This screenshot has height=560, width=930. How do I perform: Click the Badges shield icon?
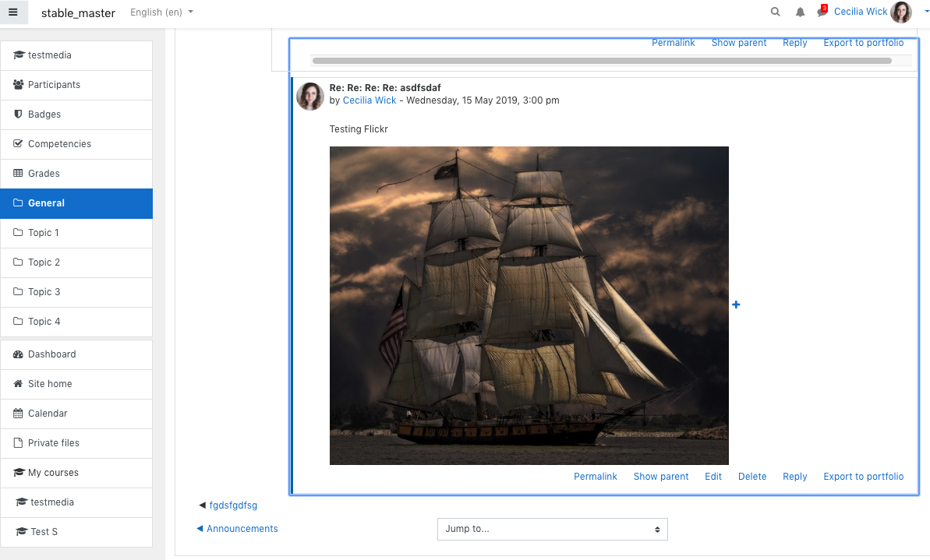19,114
